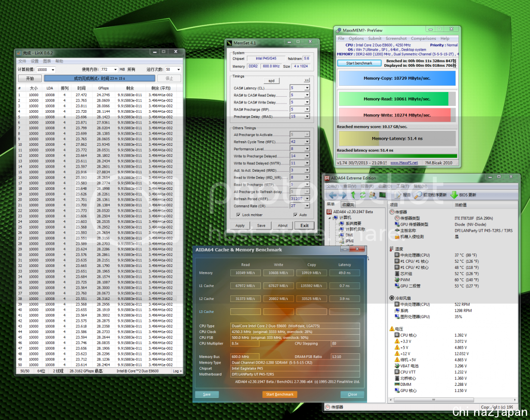
Task: Go forward with AIDA64 blue right arrow
Action: click(x=343, y=195)
